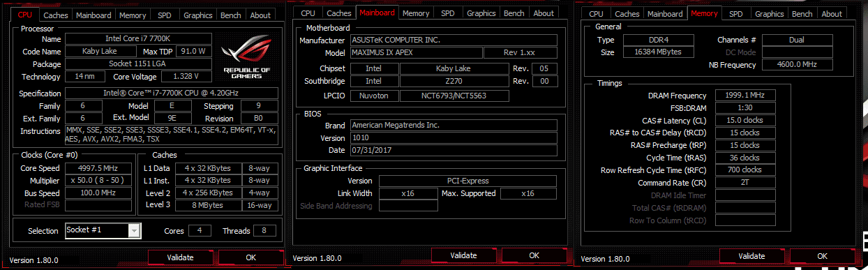Switch to SPD tab in Memory window
This screenshot has width=868, height=270.
[x=736, y=13]
